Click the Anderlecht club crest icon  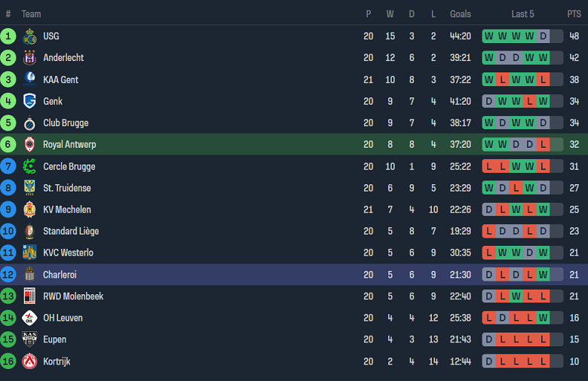click(30, 58)
